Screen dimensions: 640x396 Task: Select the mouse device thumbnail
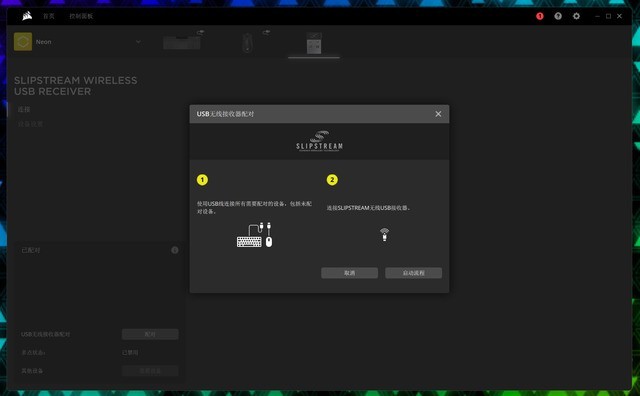coord(247,42)
